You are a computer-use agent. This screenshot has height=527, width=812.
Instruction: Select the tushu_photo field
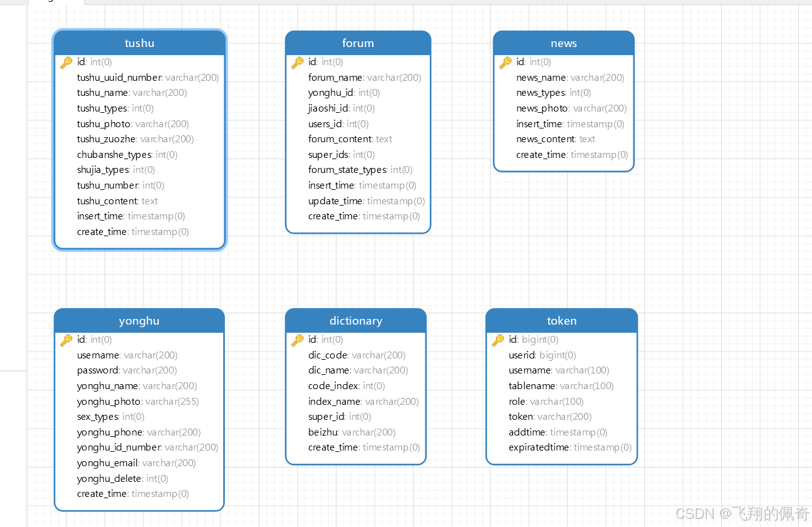click(133, 124)
